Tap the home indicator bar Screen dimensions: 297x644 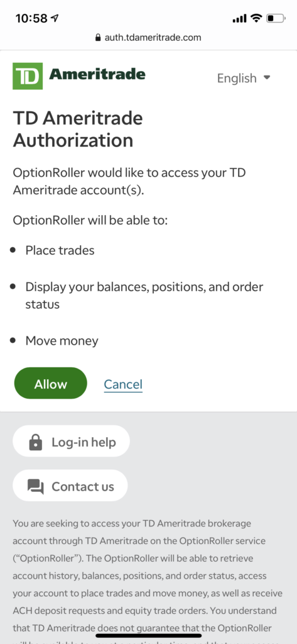pyautogui.click(x=148, y=635)
